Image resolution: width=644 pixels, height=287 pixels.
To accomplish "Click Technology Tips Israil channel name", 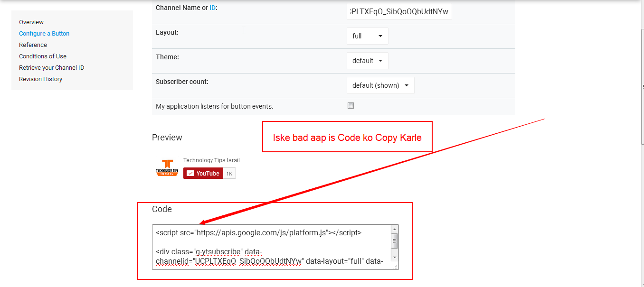I will coord(211,160).
